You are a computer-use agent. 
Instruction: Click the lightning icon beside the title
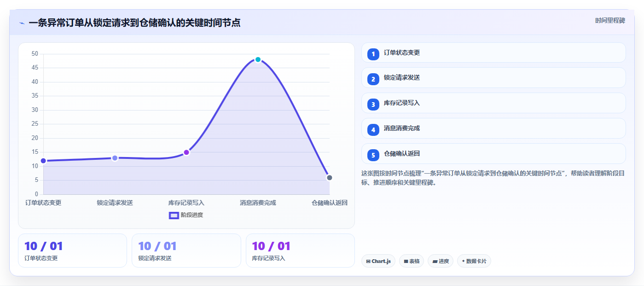point(22,23)
